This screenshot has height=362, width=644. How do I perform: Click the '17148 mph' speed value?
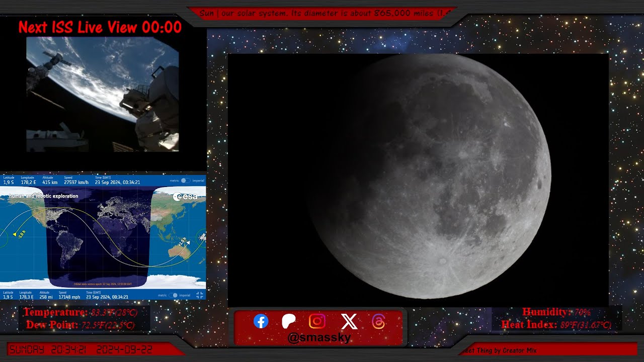tap(69, 297)
